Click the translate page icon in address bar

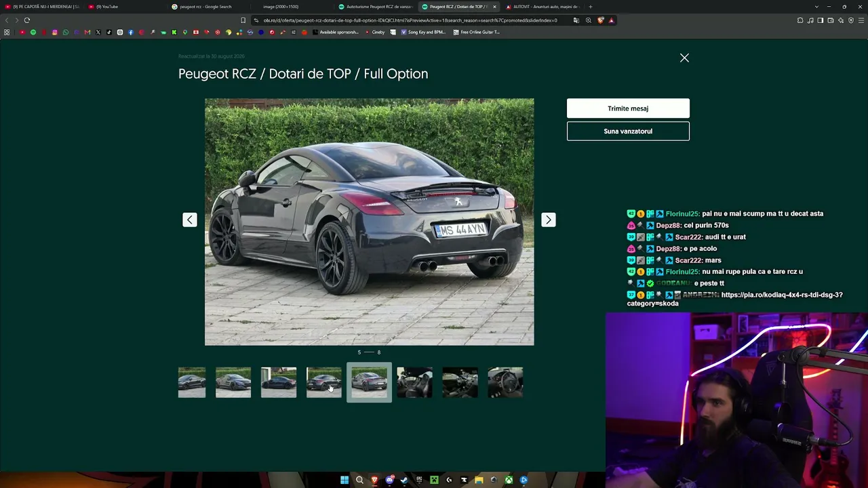[576, 20]
